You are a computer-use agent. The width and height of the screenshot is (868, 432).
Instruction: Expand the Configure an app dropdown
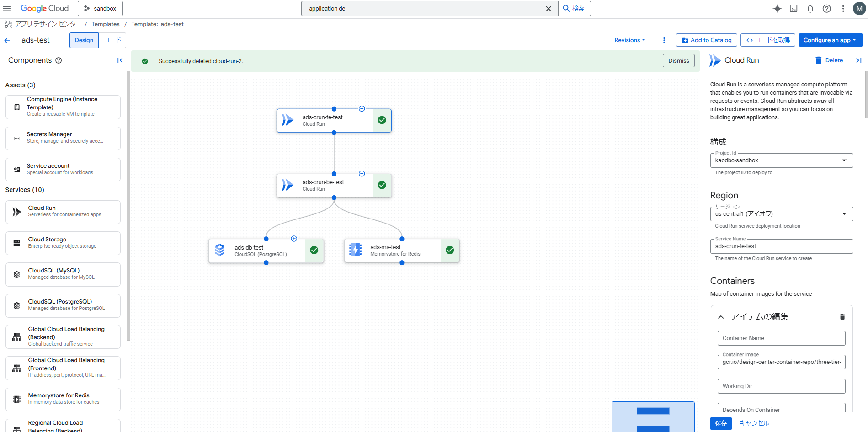click(830, 40)
